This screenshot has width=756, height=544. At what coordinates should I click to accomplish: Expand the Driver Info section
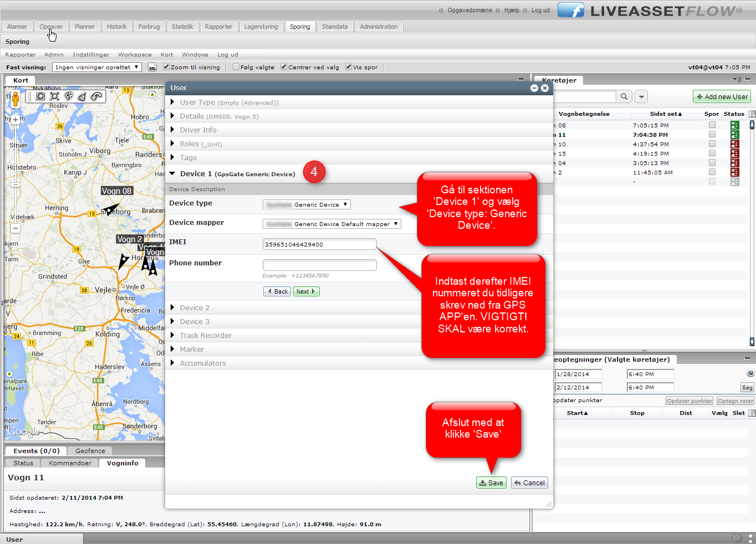(x=198, y=130)
